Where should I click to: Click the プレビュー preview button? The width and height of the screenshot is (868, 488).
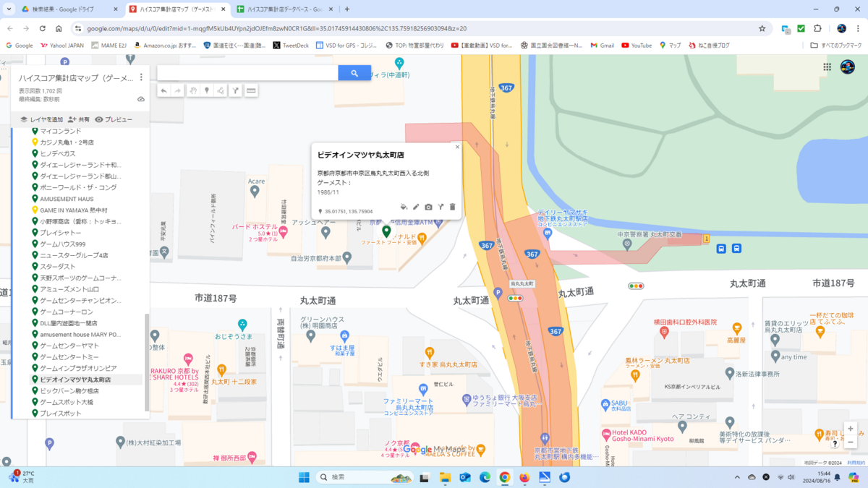coord(114,119)
